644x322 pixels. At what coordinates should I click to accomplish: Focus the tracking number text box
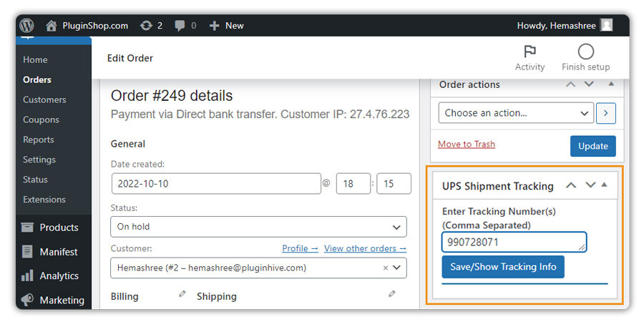[x=514, y=243]
